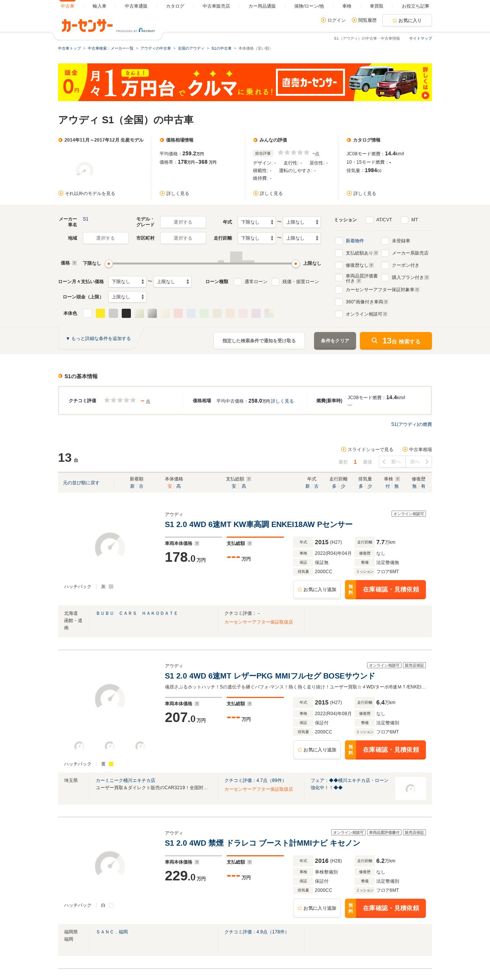Image resolution: width=490 pixels, height=980 pixels.
Task: Open ローン月々支払い価格 lower limit dropdown
Action: [x=127, y=282]
